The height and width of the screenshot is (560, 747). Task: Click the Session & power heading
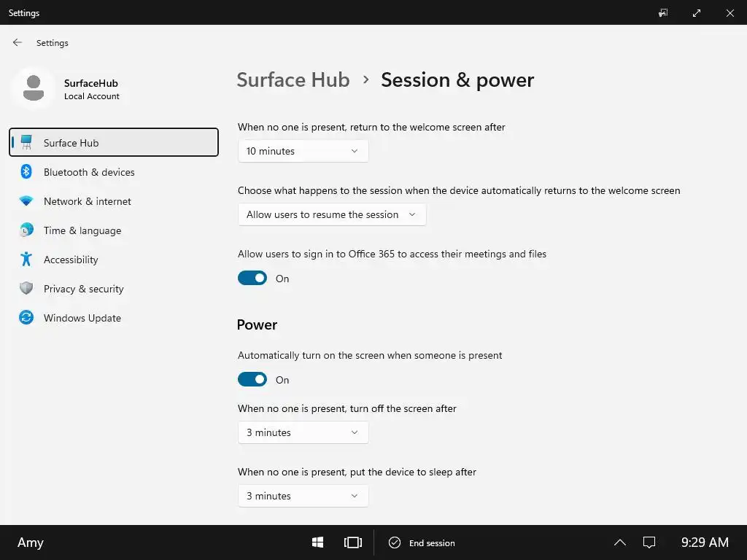457,80
